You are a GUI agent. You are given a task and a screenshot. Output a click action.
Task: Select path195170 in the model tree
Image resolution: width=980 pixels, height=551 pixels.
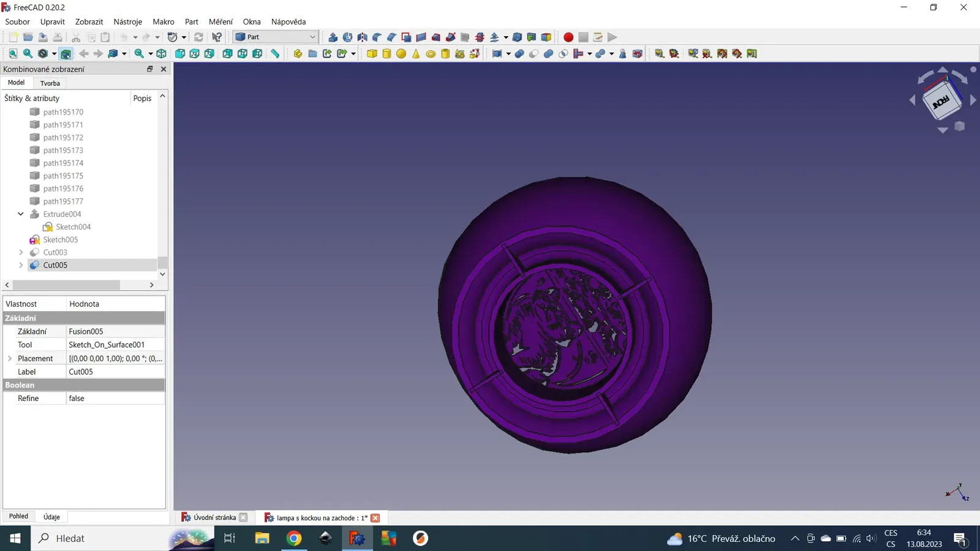(x=63, y=112)
